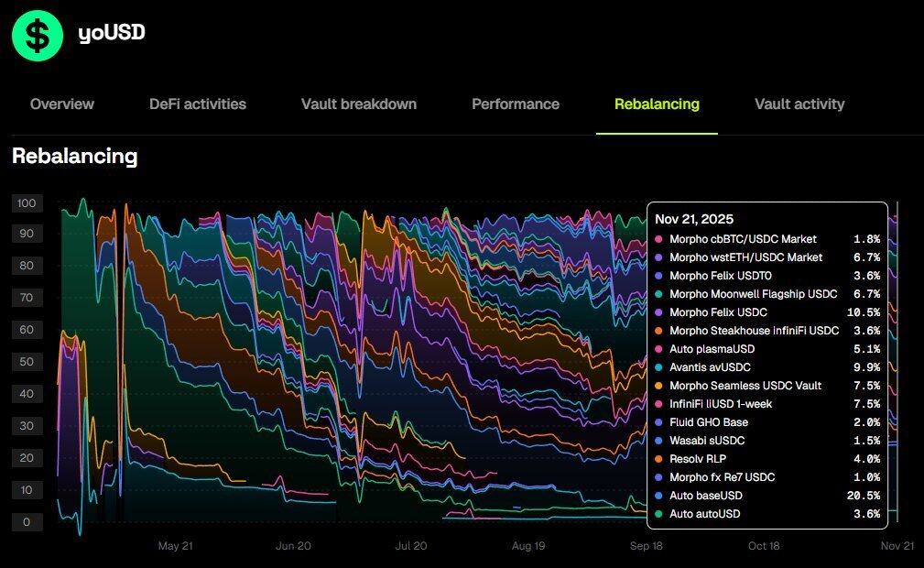This screenshot has height=568, width=924.
Task: Click the Jul 20 x-axis date label
Action: click(x=411, y=545)
